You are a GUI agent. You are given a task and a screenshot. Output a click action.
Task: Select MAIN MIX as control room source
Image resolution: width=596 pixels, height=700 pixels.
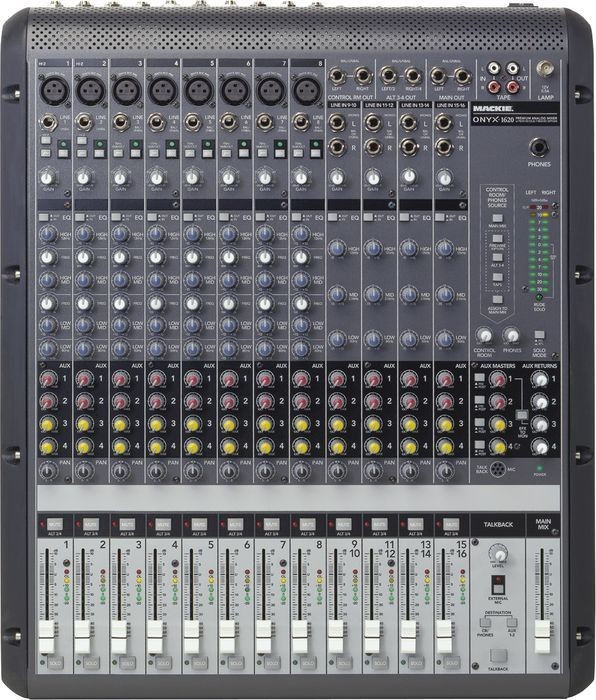[497, 219]
